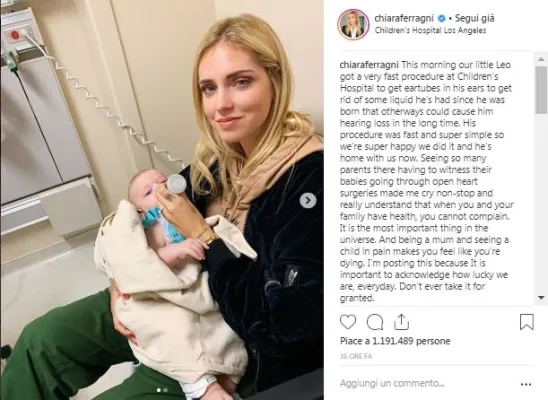Toggle the Segui già following button

tap(475, 18)
